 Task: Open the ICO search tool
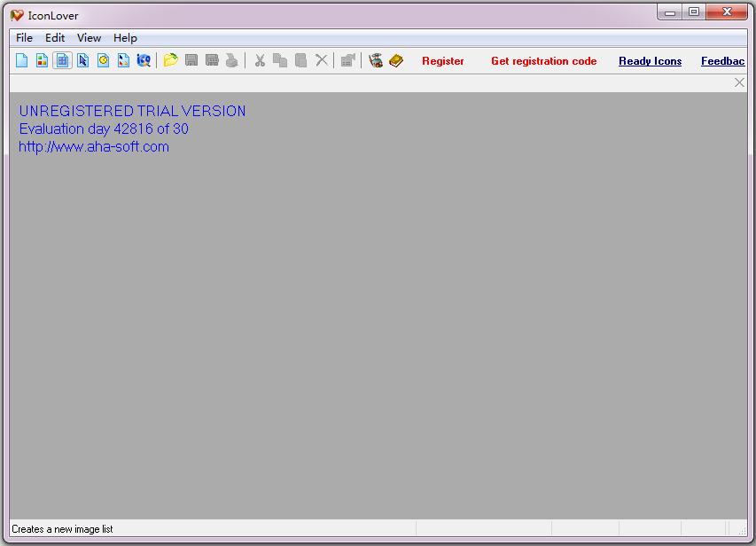click(x=144, y=60)
